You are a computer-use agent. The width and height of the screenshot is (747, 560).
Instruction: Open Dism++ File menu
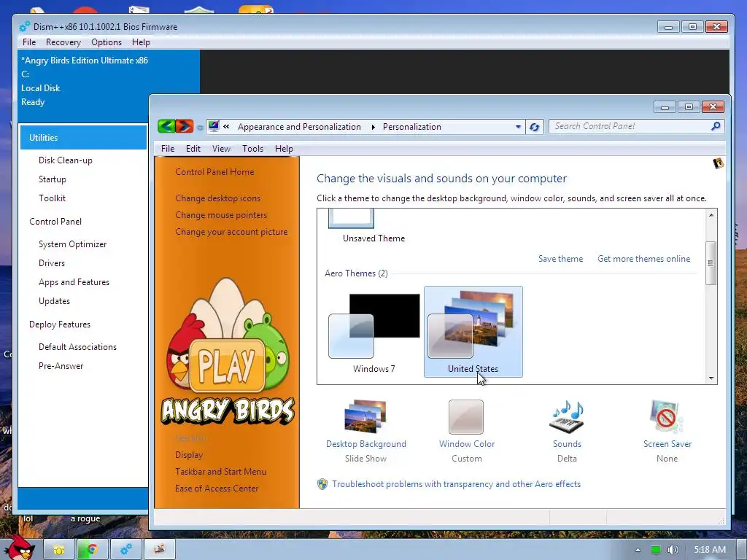tap(29, 42)
